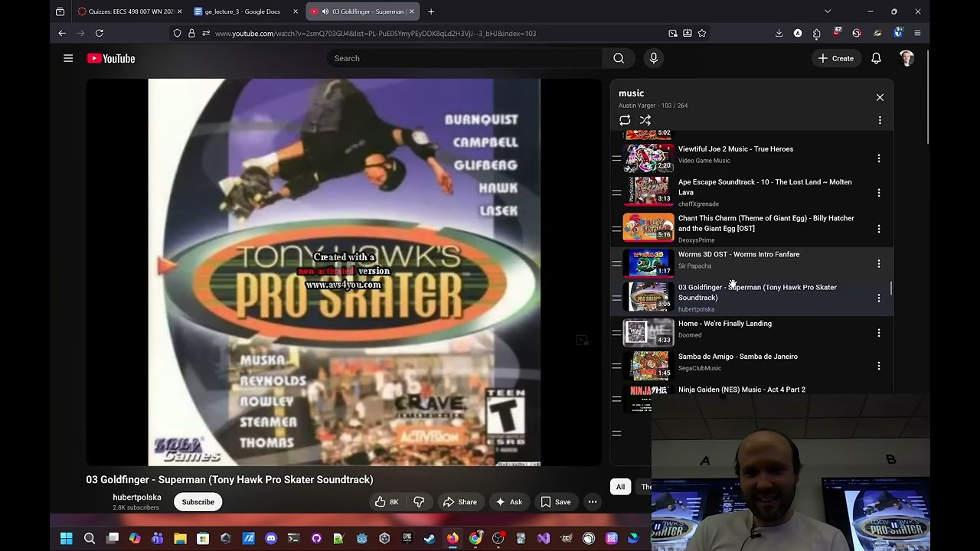
Task: Toggle picture-in-picture icon in address bar
Action: (x=673, y=33)
